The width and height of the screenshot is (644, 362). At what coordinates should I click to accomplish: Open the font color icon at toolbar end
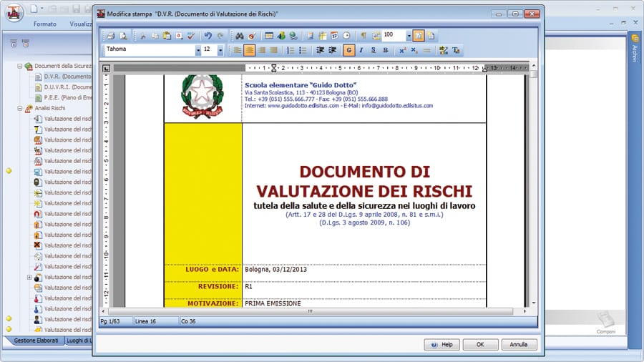(x=456, y=51)
